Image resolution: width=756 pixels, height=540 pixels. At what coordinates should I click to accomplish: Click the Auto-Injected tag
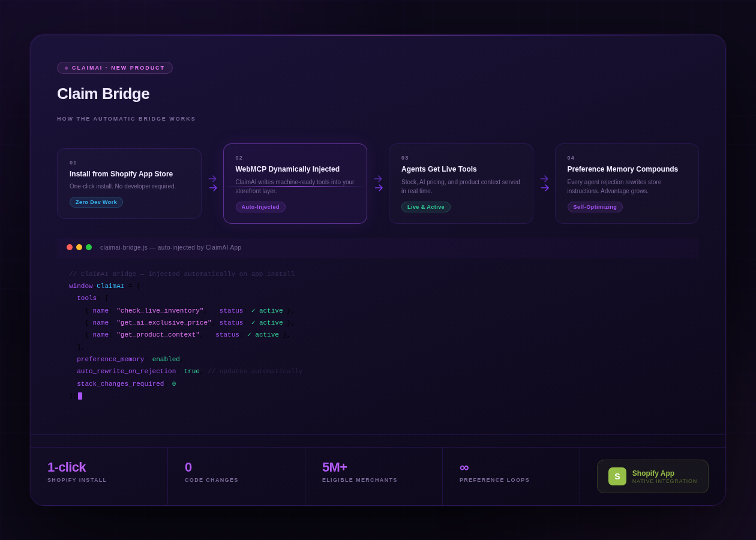coord(260,207)
